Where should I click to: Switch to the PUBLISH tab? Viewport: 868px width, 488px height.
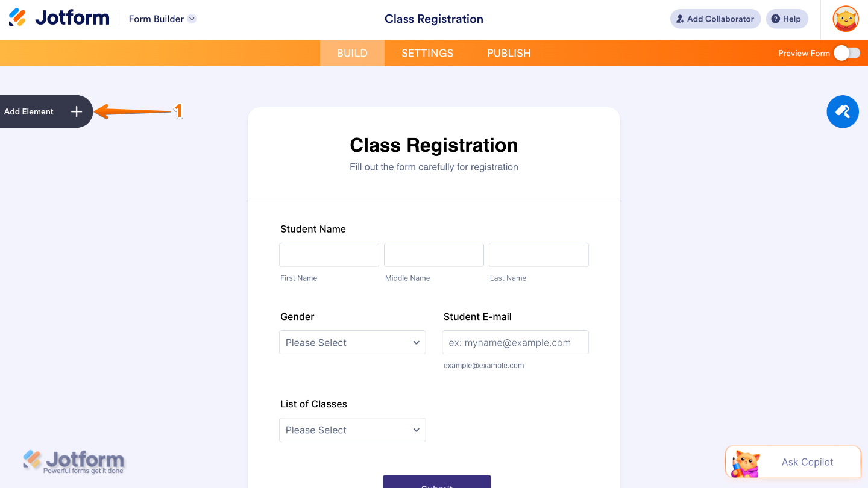(x=508, y=53)
